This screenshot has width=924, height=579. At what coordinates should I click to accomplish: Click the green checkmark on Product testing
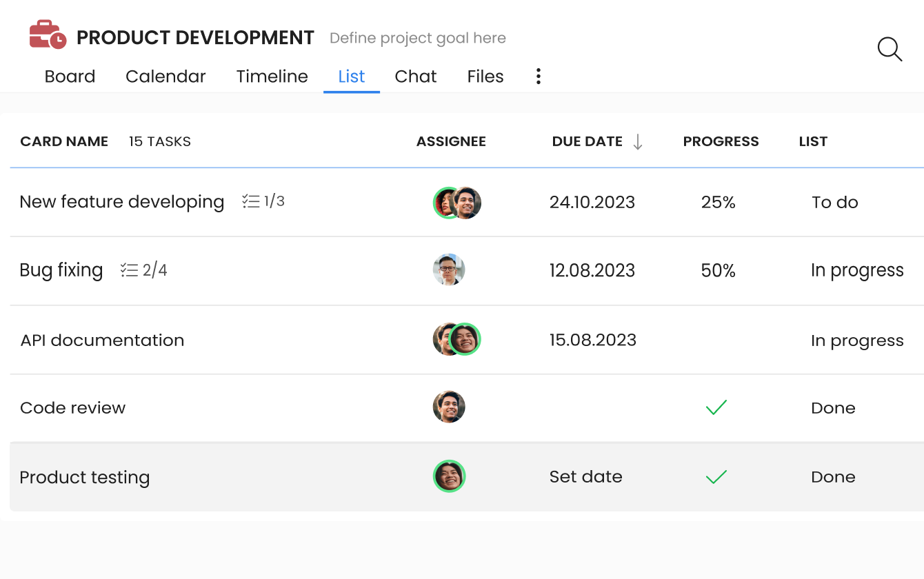[x=717, y=477]
